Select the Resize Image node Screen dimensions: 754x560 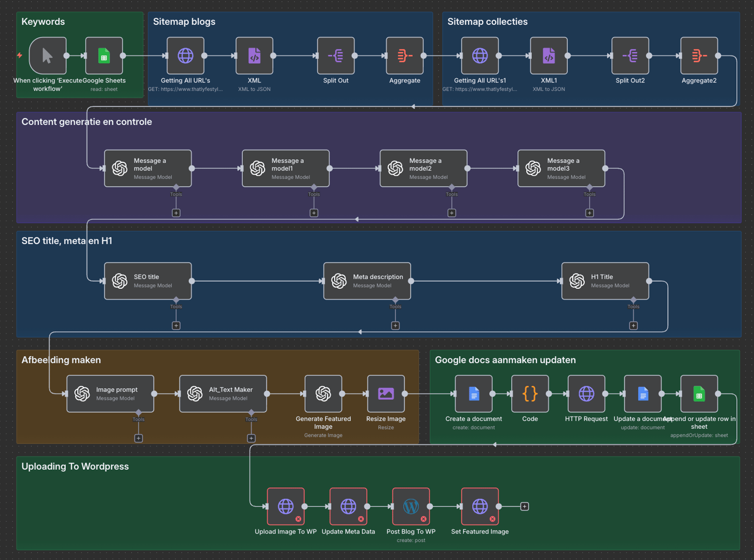click(385, 394)
